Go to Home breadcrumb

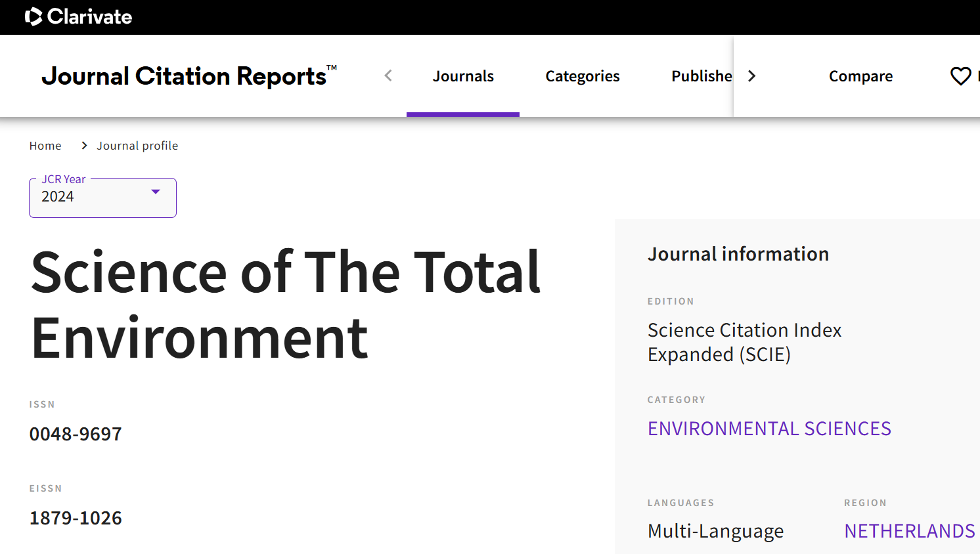[45, 146]
